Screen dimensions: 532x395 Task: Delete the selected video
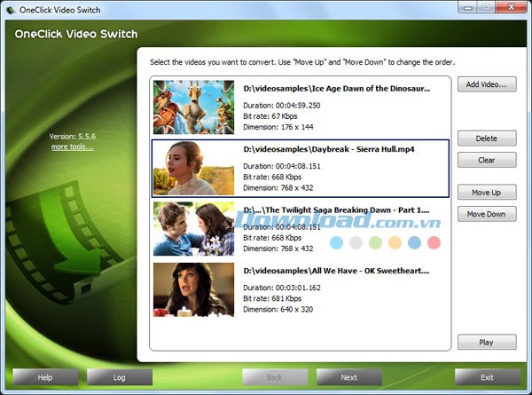[x=487, y=138]
